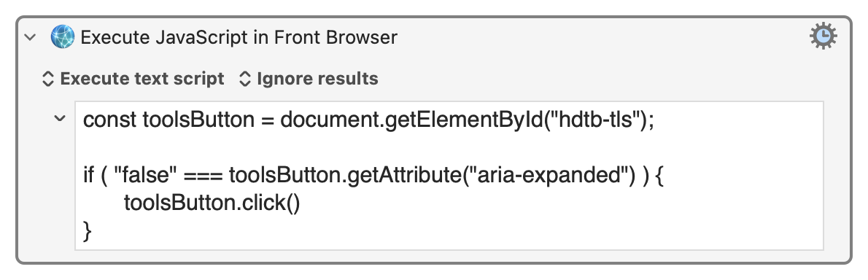Click the small chevron beside the script field
This screenshot has width=868, height=280.
click(x=60, y=118)
